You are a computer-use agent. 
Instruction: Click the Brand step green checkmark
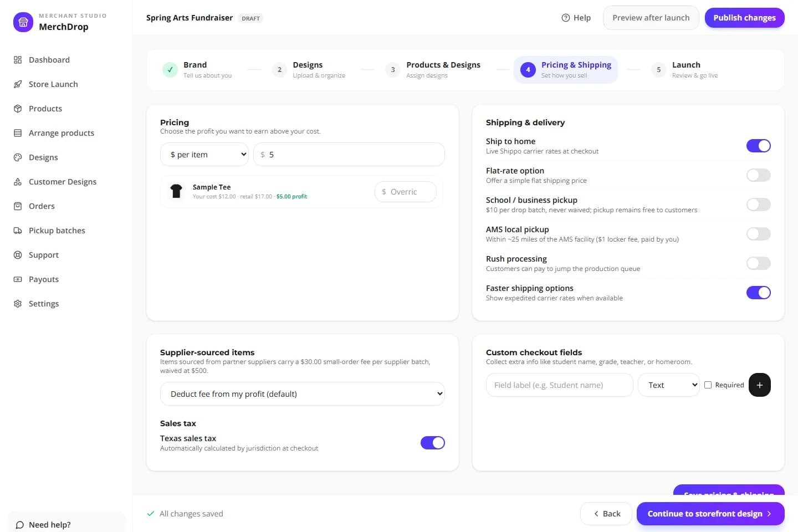pyautogui.click(x=170, y=70)
